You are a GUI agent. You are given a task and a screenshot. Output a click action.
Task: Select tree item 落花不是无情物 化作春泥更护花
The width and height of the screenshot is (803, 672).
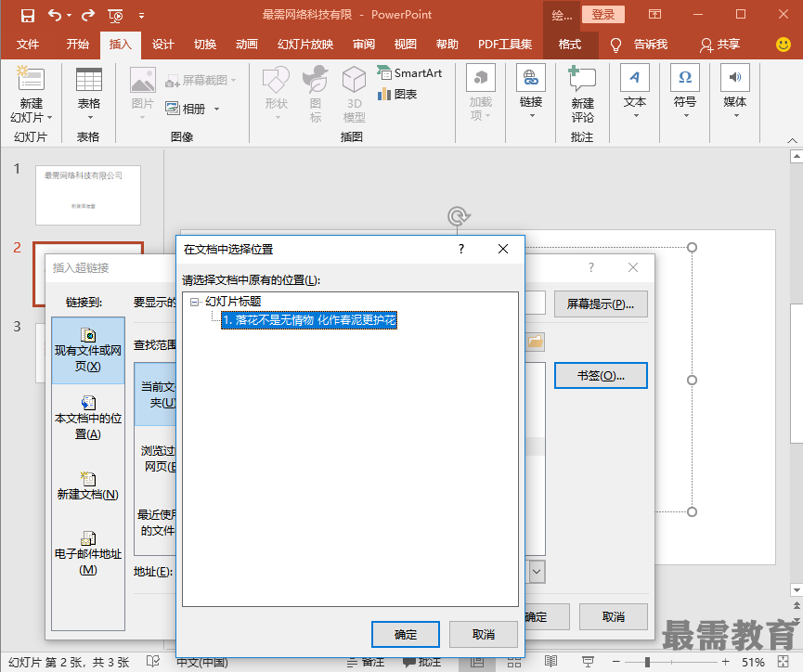[x=309, y=320]
